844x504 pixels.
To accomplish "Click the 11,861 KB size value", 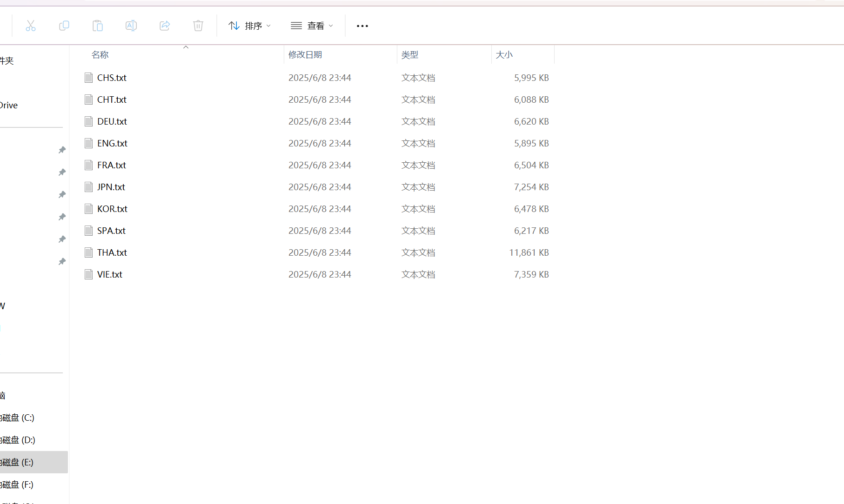I will [529, 252].
